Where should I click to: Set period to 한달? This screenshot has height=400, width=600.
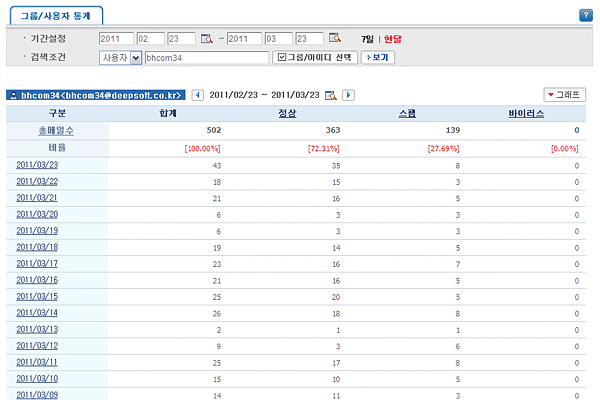pyautogui.click(x=393, y=39)
